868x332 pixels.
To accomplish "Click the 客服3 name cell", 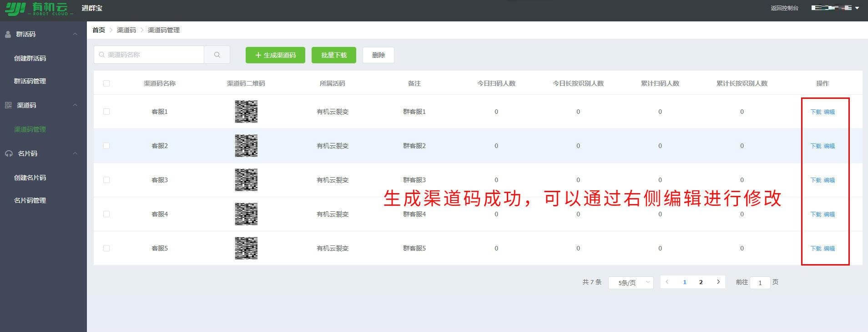I will pyautogui.click(x=160, y=180).
